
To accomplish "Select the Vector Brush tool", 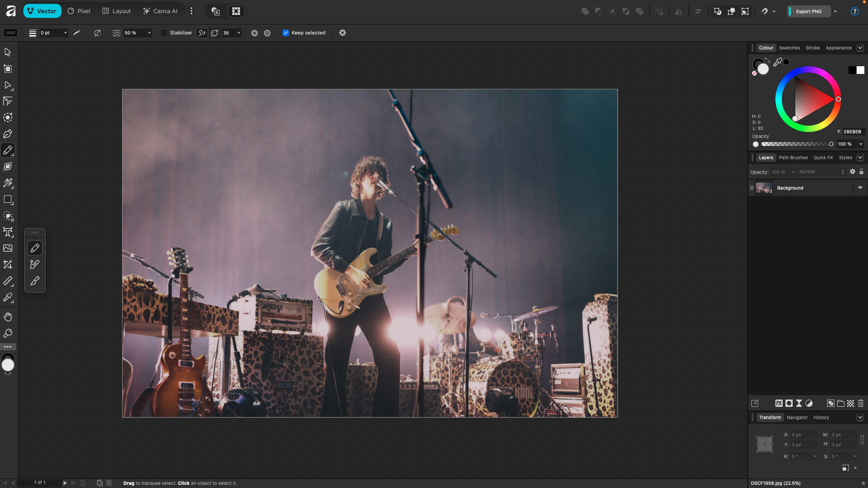I will pos(8,166).
